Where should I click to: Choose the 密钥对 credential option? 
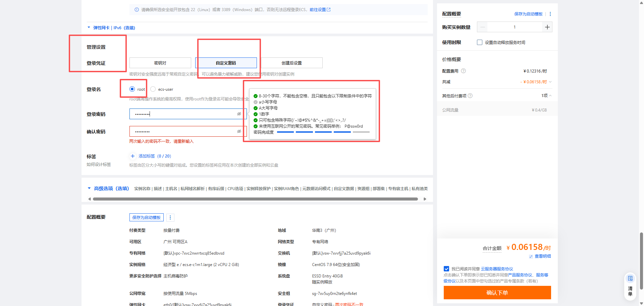click(160, 63)
